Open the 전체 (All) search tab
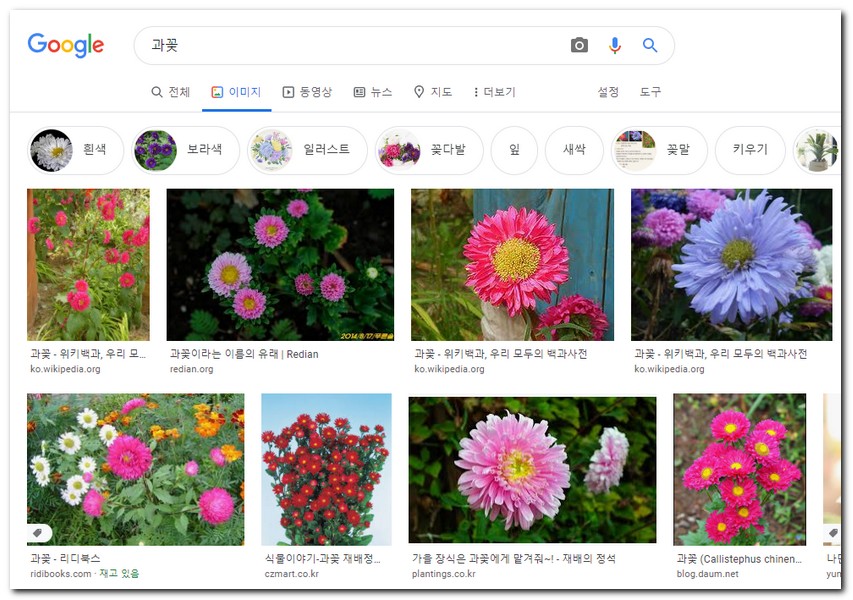 pos(170,92)
